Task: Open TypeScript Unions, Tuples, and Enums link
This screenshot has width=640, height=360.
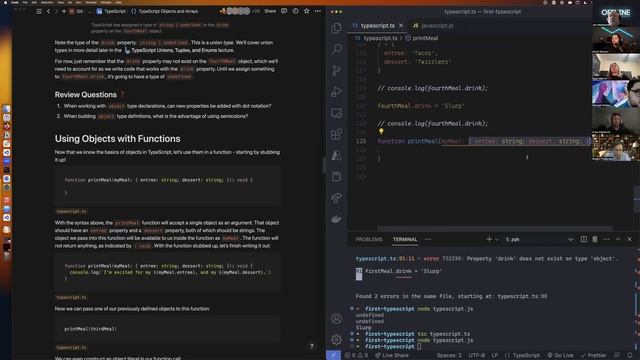Action: [179, 50]
